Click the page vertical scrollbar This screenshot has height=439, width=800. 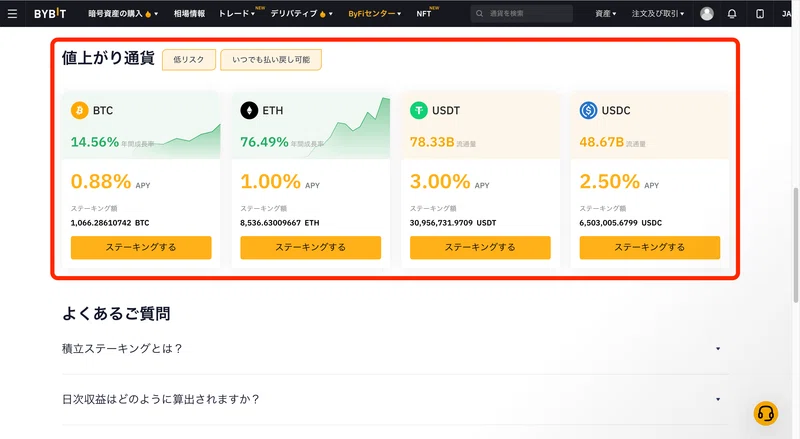796,245
